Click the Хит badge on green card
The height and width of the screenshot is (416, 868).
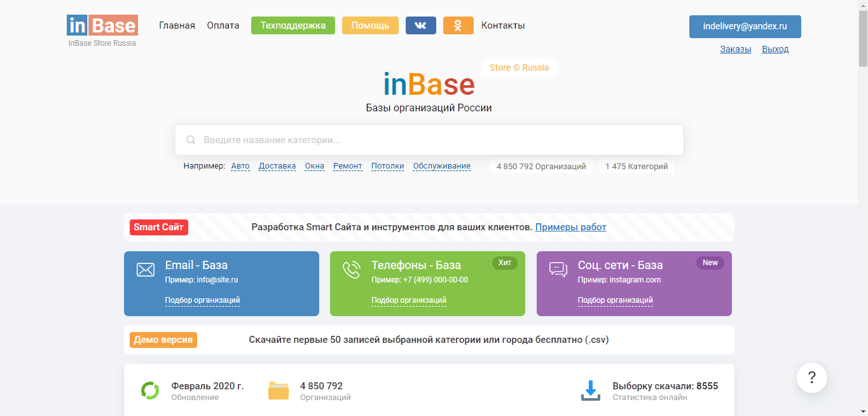coord(505,263)
